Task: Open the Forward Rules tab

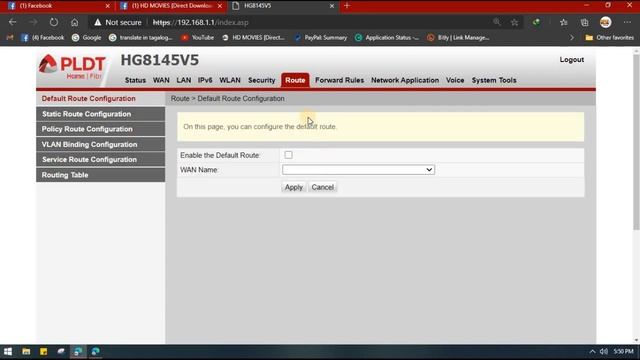Action: (x=339, y=80)
